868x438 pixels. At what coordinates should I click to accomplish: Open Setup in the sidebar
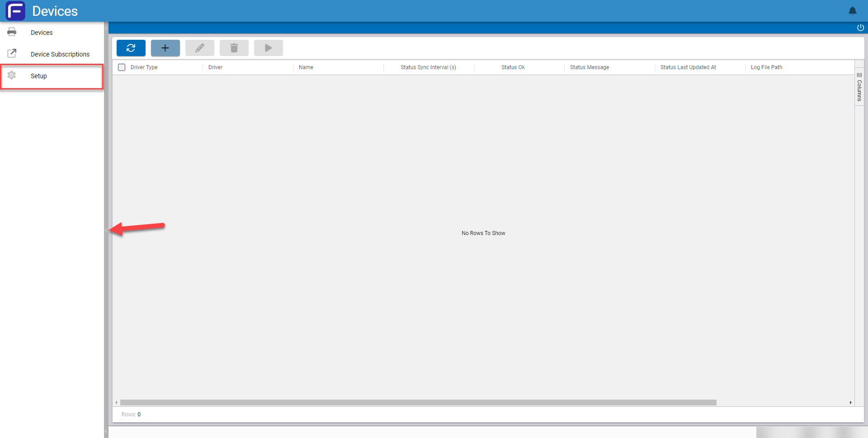click(39, 76)
